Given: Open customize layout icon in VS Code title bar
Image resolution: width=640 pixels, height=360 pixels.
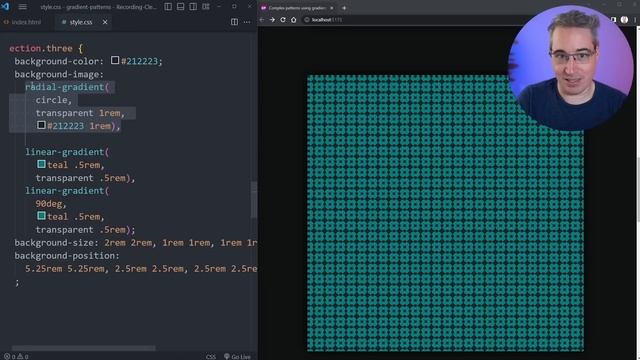Looking at the screenshot, I should (206, 7).
